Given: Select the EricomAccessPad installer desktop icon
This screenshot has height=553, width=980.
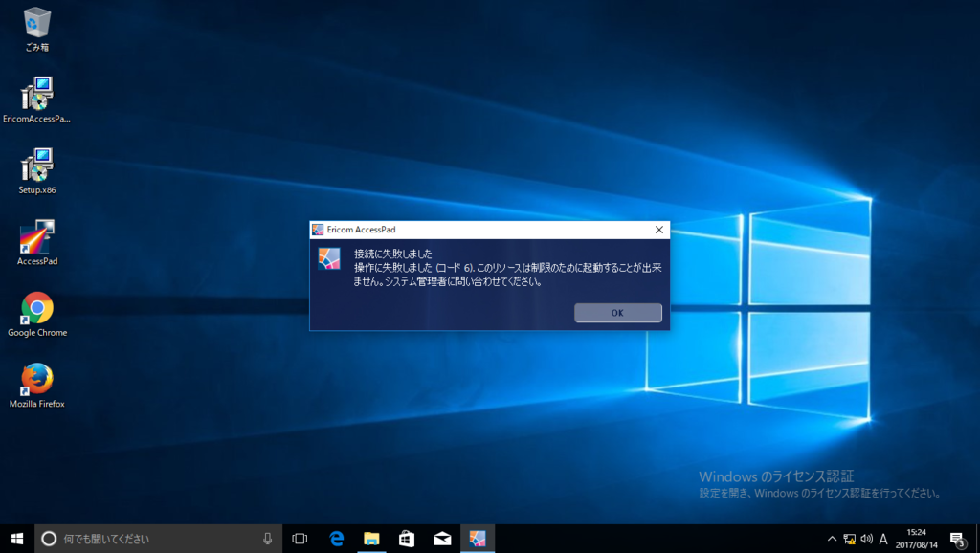Looking at the screenshot, I should (x=37, y=100).
